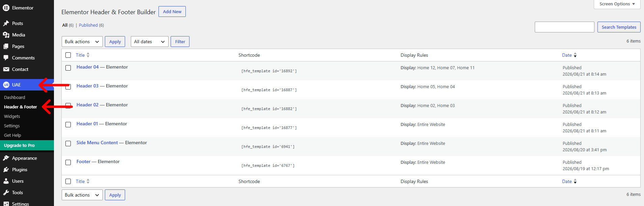Screen dimensions: 644x206
Task: Click the Tools wrench icon
Action: click(x=6, y=192)
